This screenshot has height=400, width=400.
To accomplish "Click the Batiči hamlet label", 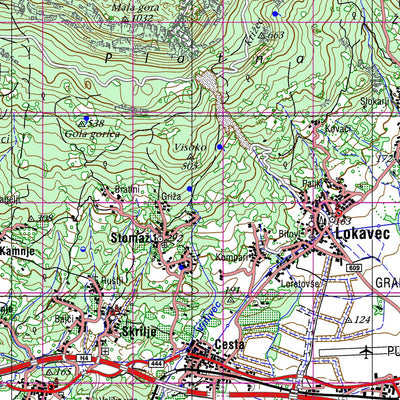I will [x=64, y=319].
